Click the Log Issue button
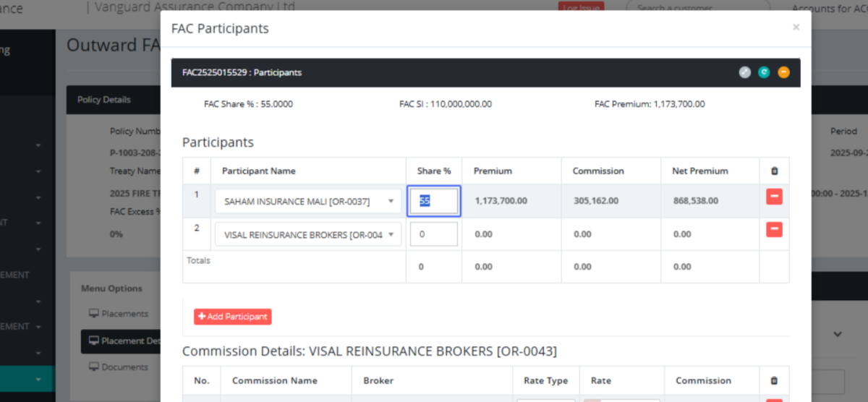 [581, 8]
